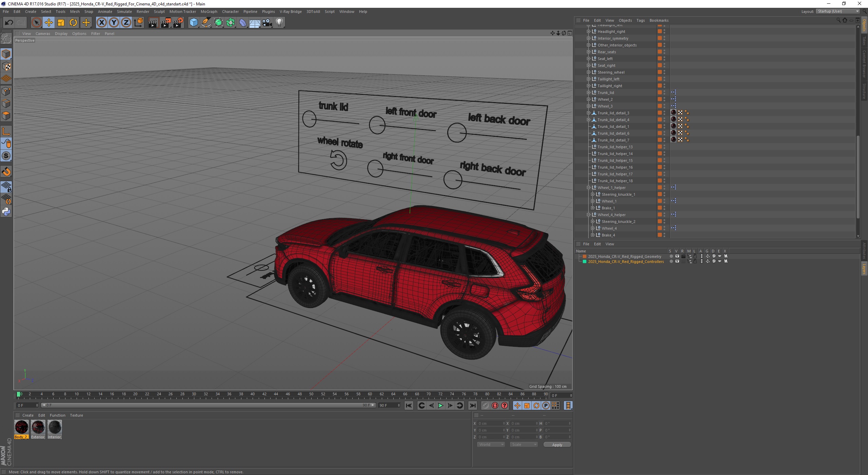Click the Geometry layer orange color swatch

(585, 256)
